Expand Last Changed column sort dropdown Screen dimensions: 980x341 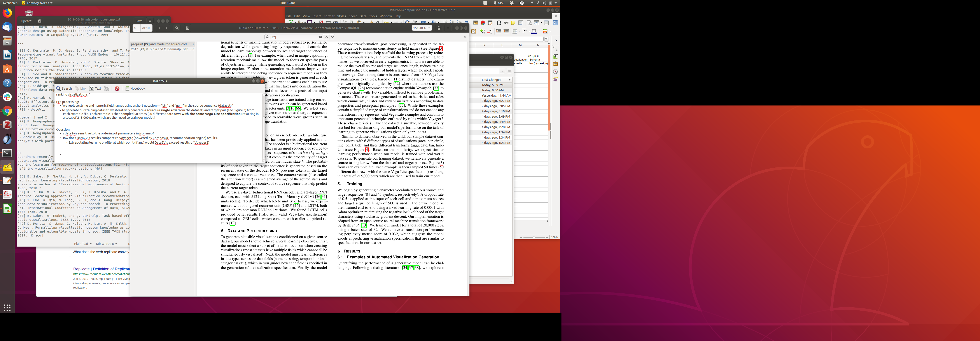click(509, 80)
